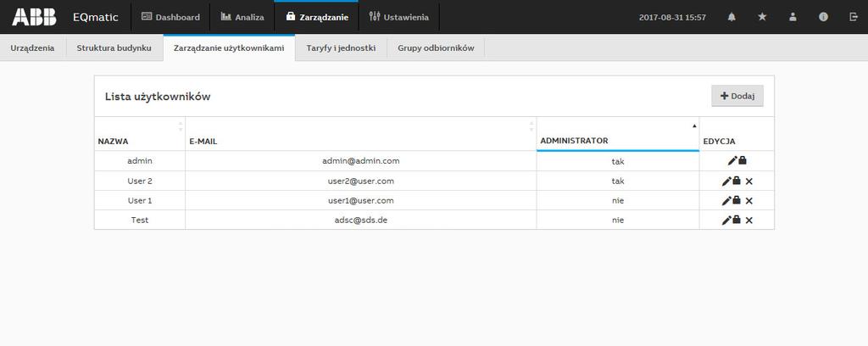This screenshot has height=346, width=868.
Task: Click the Dodaj button
Action: (x=737, y=96)
